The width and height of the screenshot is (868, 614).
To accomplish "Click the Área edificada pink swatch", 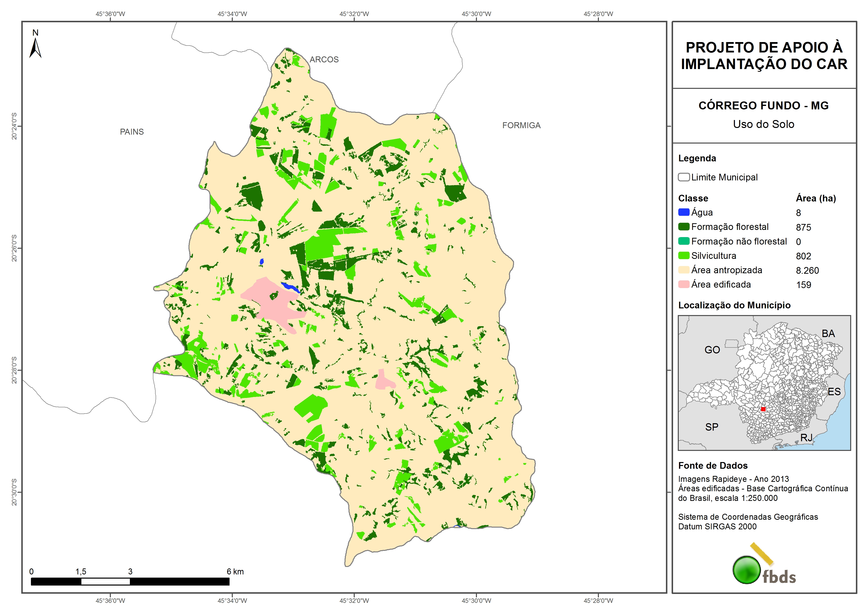I will pos(683,284).
